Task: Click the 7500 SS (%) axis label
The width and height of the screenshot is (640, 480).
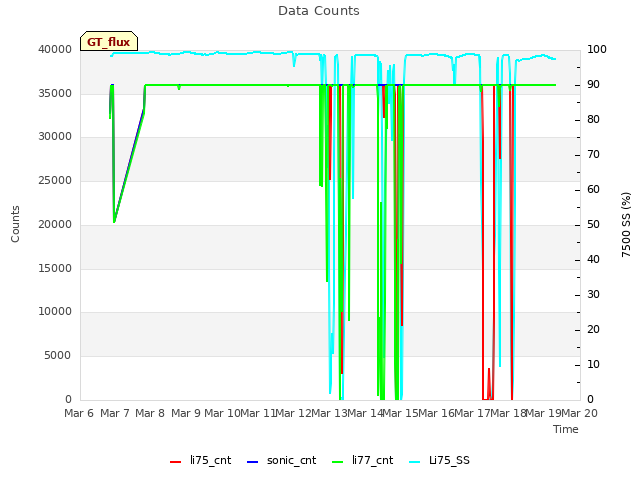Action: coord(626,224)
